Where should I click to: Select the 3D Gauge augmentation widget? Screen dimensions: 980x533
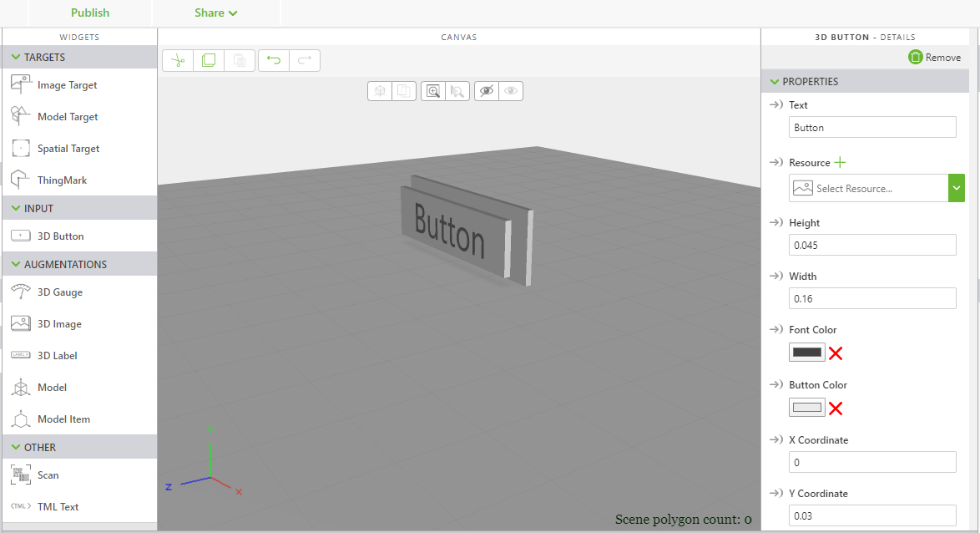coord(60,292)
